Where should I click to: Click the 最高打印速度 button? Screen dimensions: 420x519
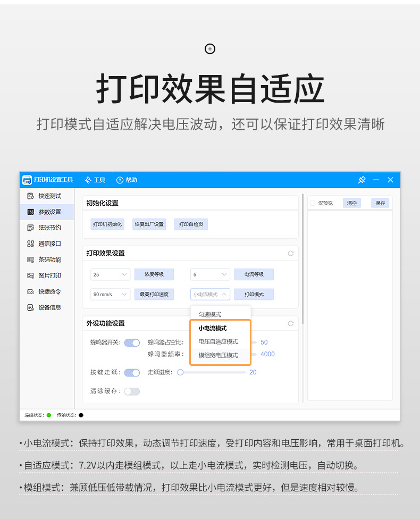point(154,294)
